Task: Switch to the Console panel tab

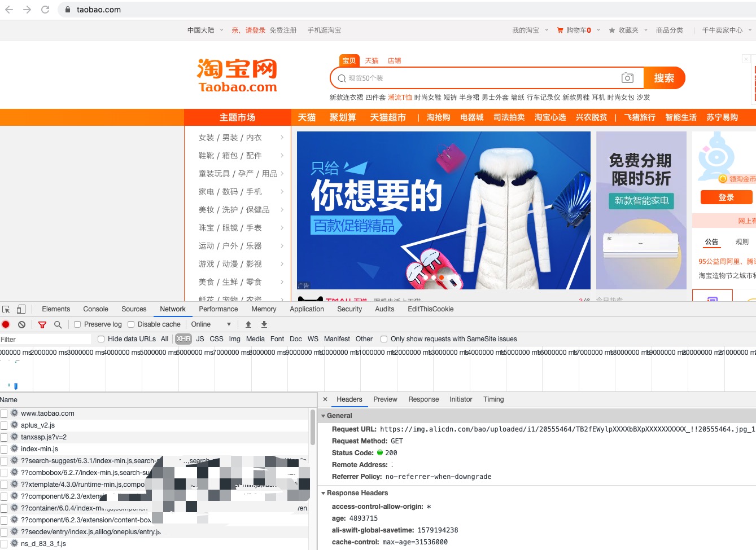Action: tap(95, 309)
